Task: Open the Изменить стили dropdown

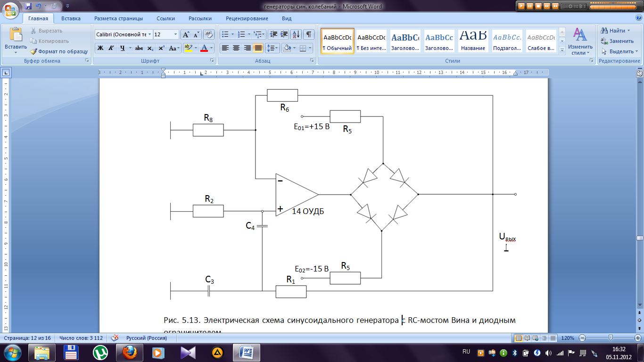Action: [580, 41]
